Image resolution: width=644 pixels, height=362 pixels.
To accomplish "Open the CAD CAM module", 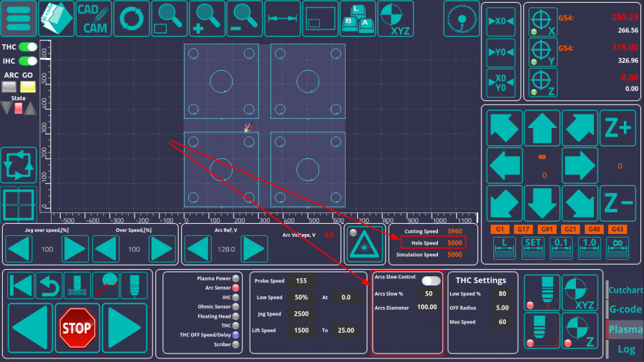I will tap(94, 19).
